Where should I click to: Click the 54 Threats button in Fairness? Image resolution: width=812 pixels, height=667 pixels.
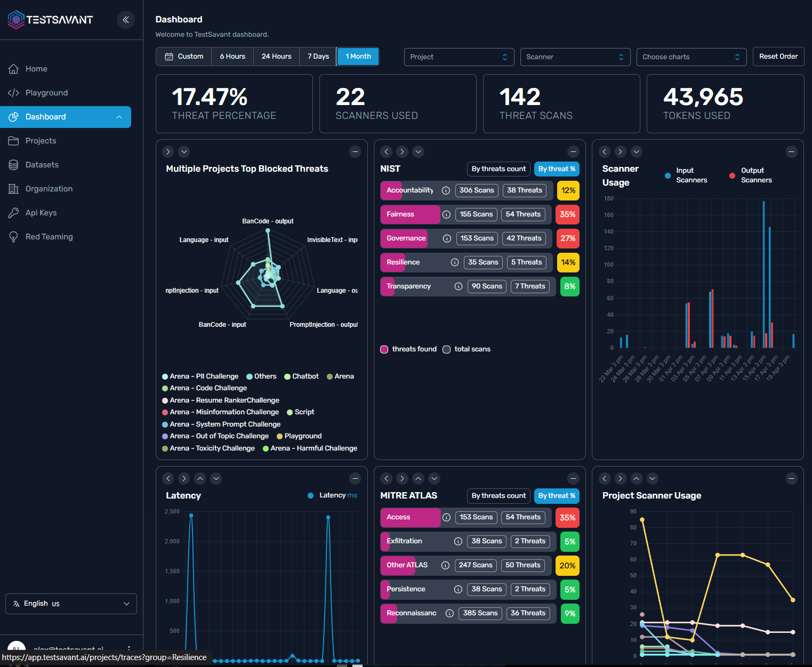[x=523, y=214]
